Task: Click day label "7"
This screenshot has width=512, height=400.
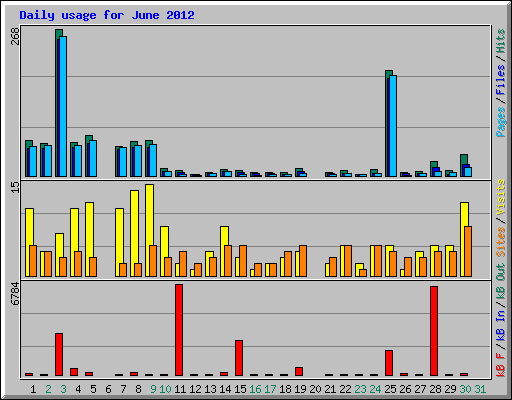Action: click(x=123, y=389)
